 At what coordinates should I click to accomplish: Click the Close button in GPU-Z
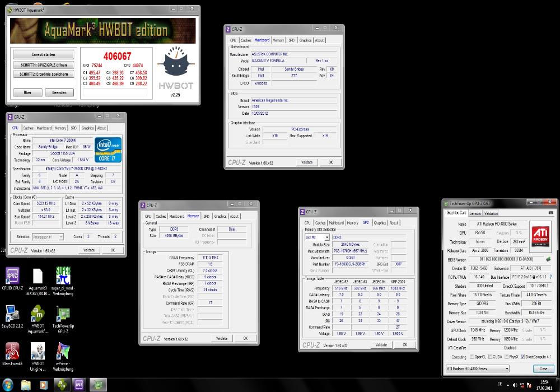pos(543,368)
